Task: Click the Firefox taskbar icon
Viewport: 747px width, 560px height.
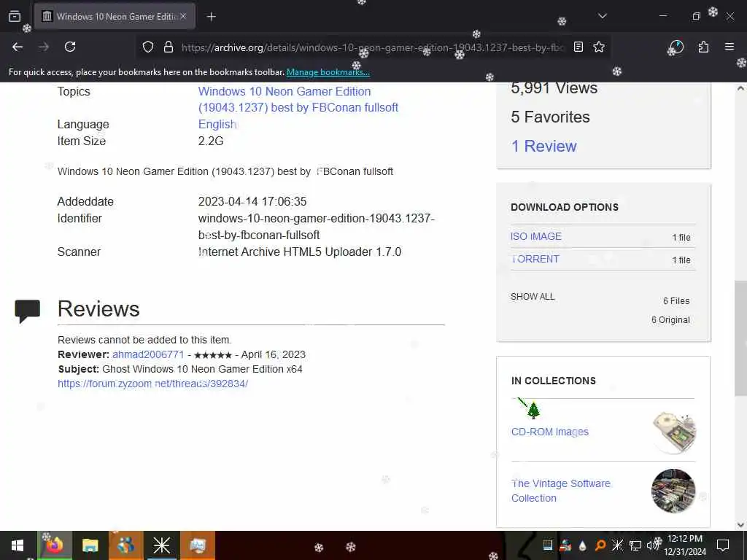Action: tap(54, 545)
